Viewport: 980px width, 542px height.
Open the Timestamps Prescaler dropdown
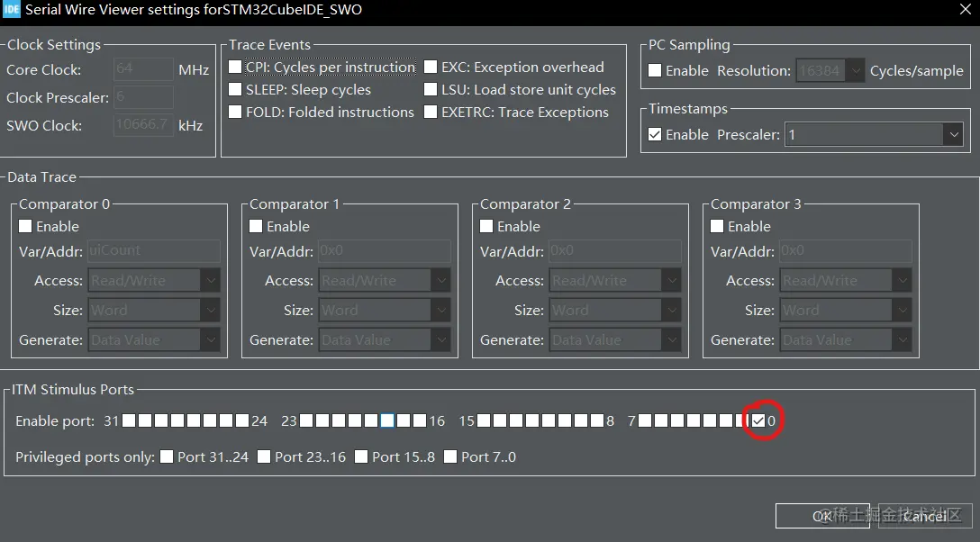tap(874, 134)
